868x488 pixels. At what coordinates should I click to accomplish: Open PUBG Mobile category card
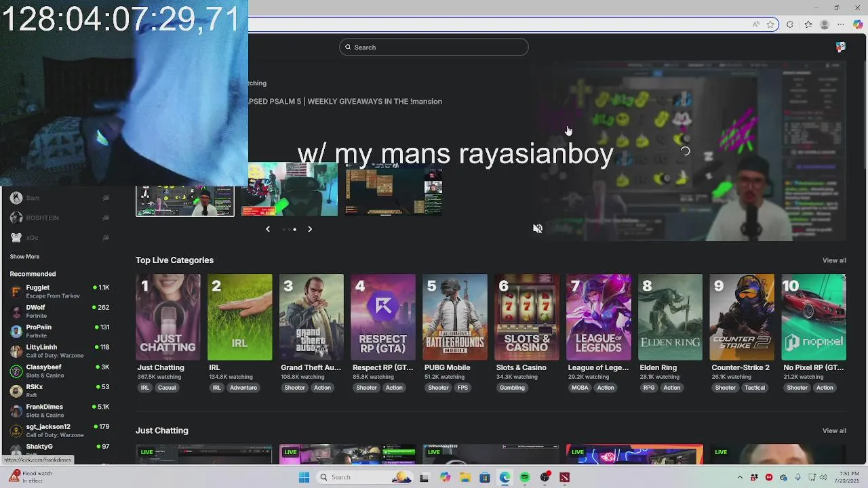point(455,317)
